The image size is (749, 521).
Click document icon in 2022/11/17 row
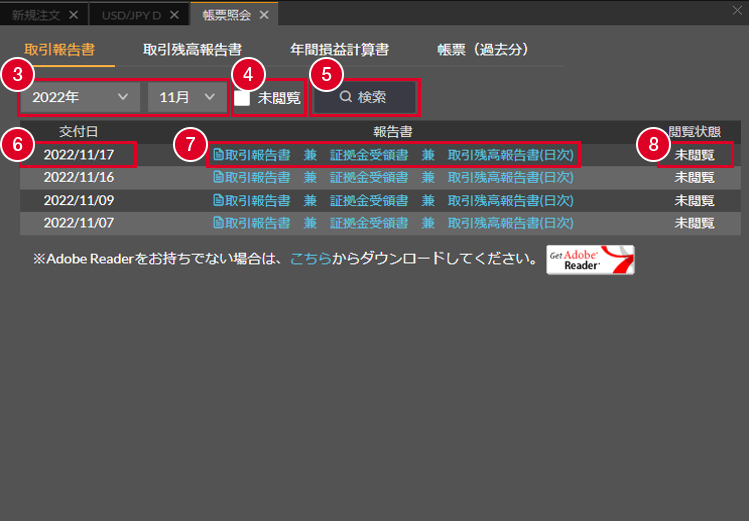(x=218, y=154)
